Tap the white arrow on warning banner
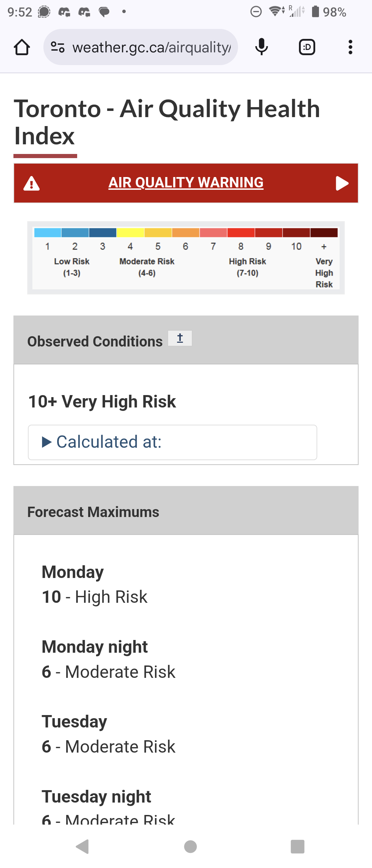Image resolution: width=372 pixels, height=868 pixels. coord(342,183)
